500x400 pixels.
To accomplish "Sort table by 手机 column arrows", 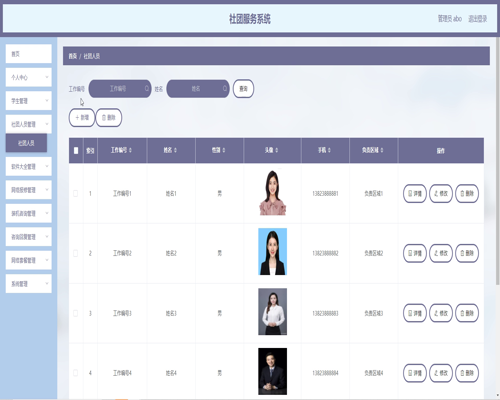I will (329, 150).
